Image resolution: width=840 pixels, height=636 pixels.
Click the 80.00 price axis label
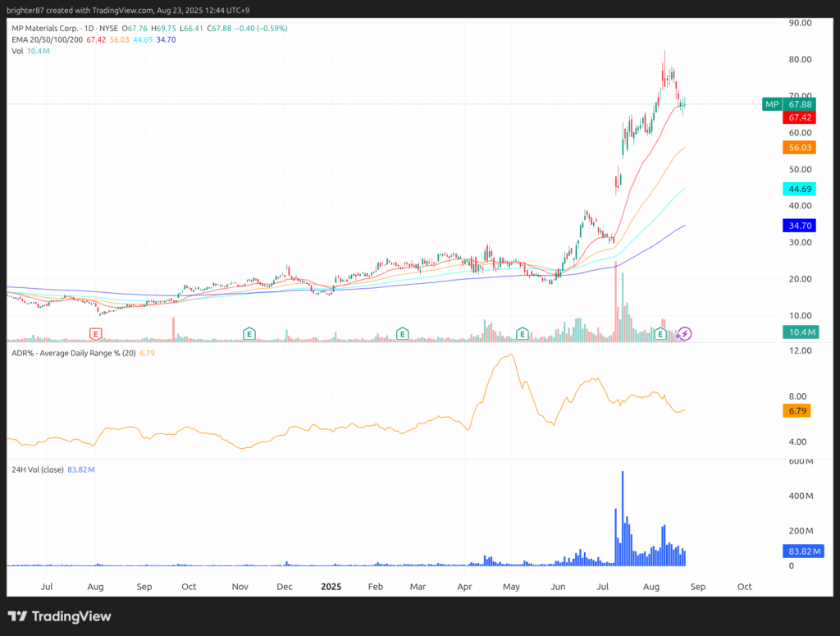(x=800, y=59)
